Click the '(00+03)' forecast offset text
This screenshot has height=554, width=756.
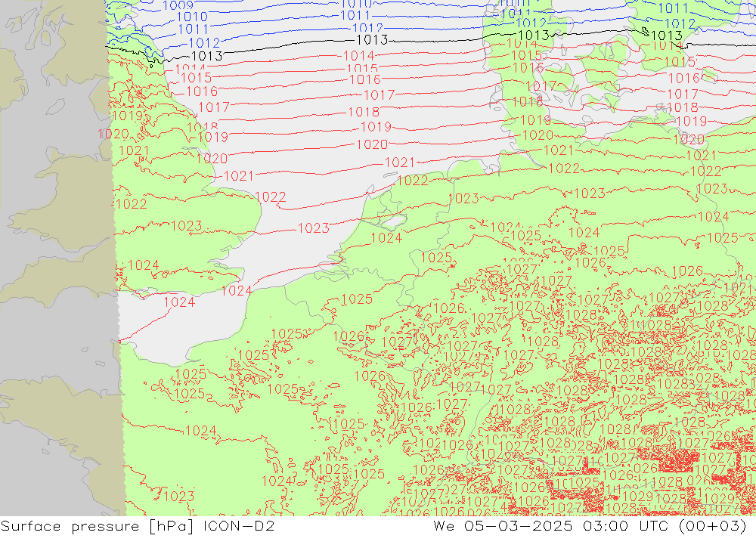(712, 526)
